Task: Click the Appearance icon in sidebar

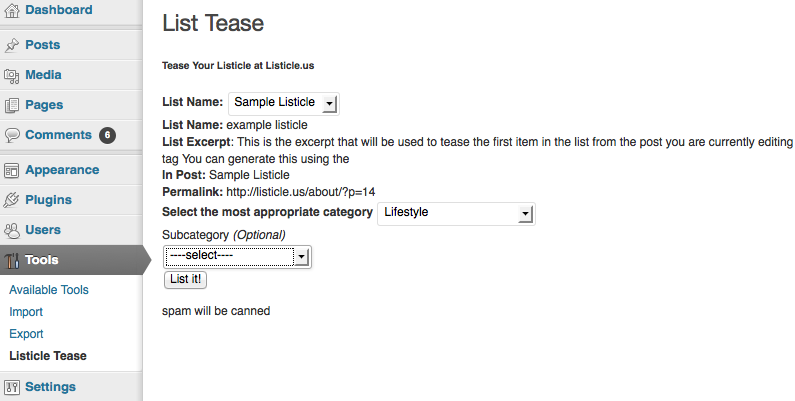Action: 12,170
